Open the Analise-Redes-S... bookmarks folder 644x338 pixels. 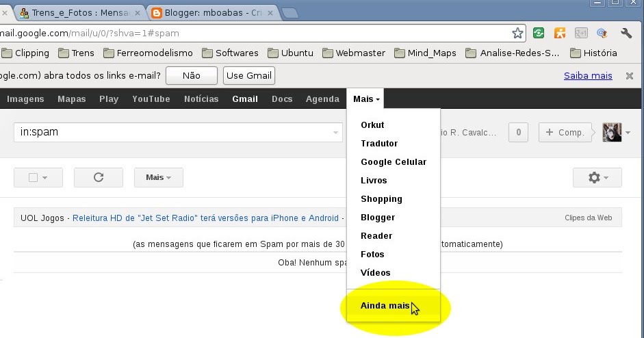coord(512,53)
